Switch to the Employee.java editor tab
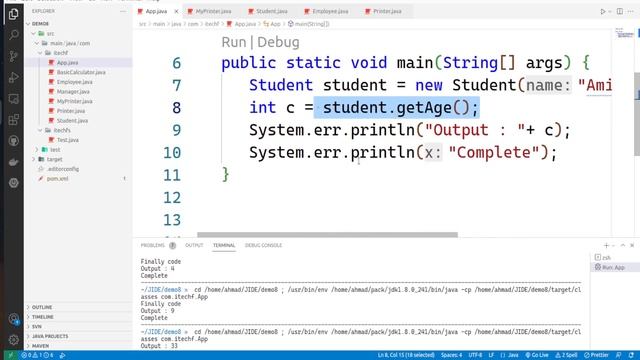 330,11
